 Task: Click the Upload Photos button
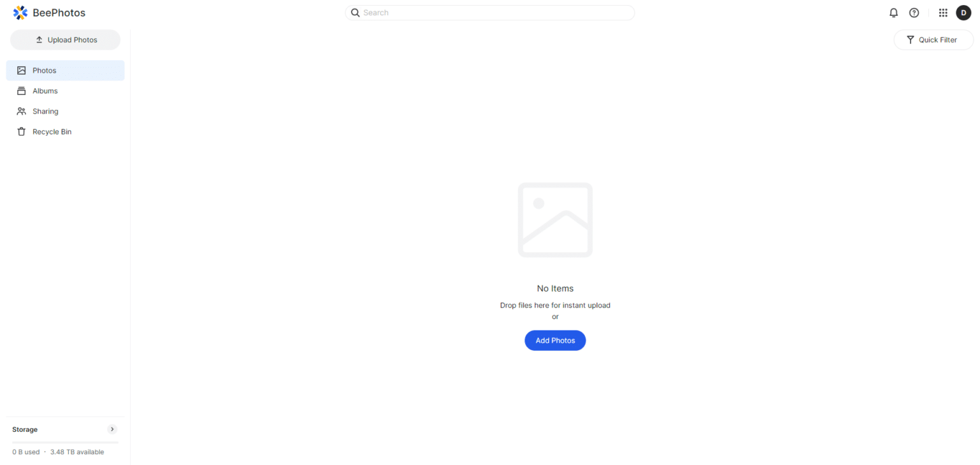click(65, 40)
